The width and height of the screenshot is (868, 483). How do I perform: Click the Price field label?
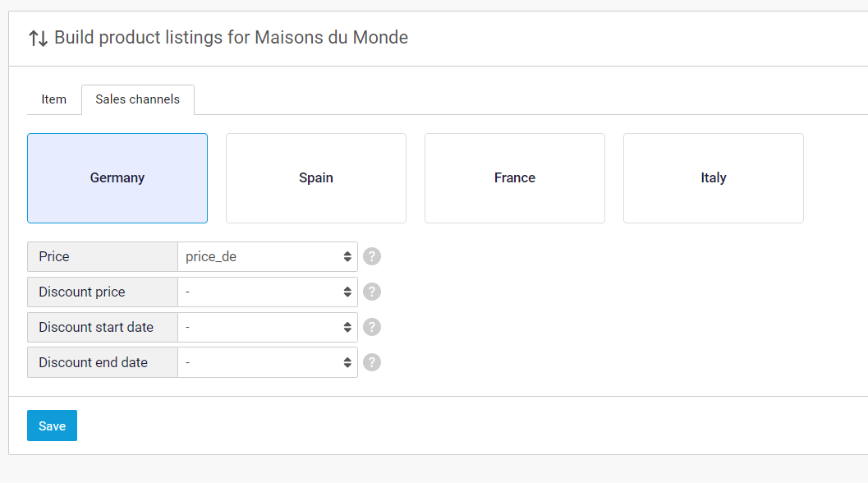click(54, 256)
